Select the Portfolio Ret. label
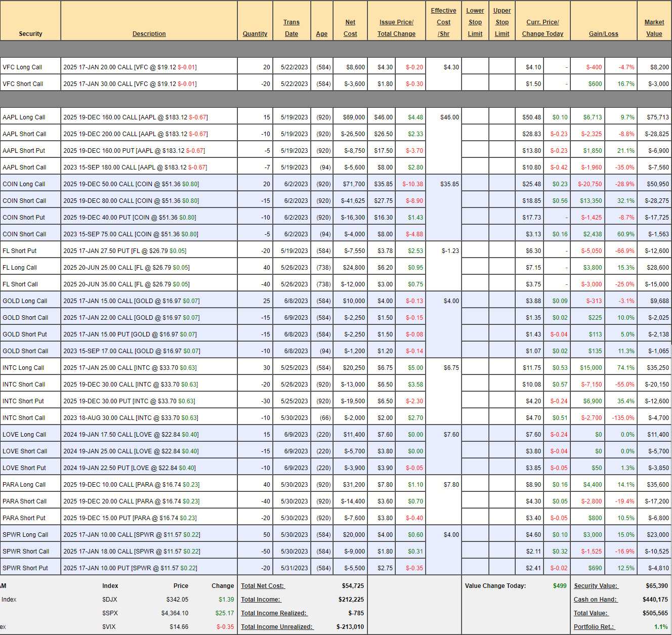The height and width of the screenshot is (635, 672). pyautogui.click(x=594, y=627)
